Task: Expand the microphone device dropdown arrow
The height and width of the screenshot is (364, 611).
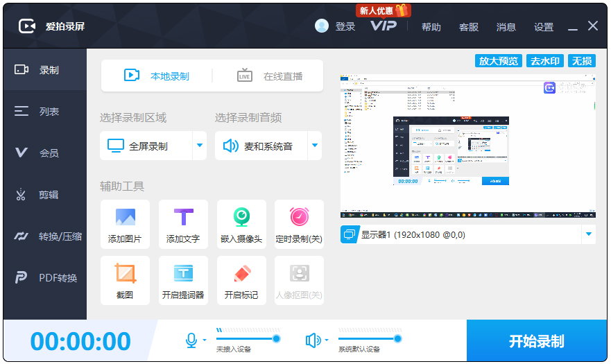Action: [205, 340]
